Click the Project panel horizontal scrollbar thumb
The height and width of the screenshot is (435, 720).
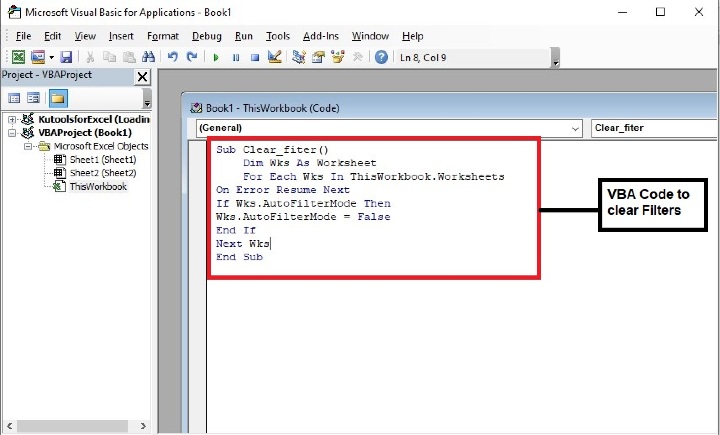(x=73, y=426)
